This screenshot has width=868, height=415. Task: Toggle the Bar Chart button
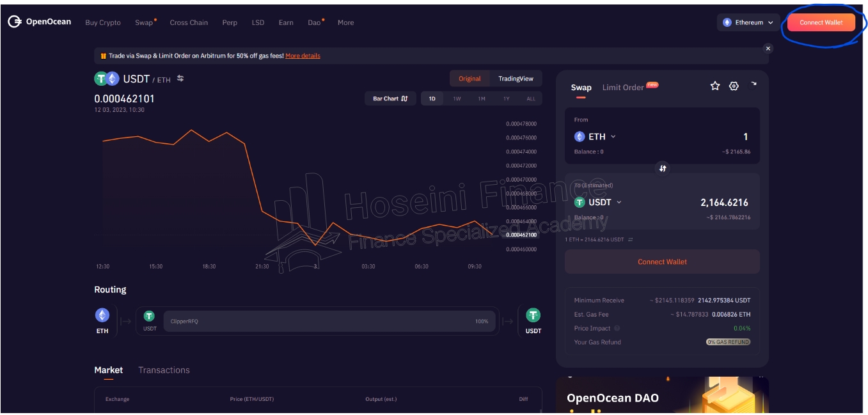click(390, 98)
